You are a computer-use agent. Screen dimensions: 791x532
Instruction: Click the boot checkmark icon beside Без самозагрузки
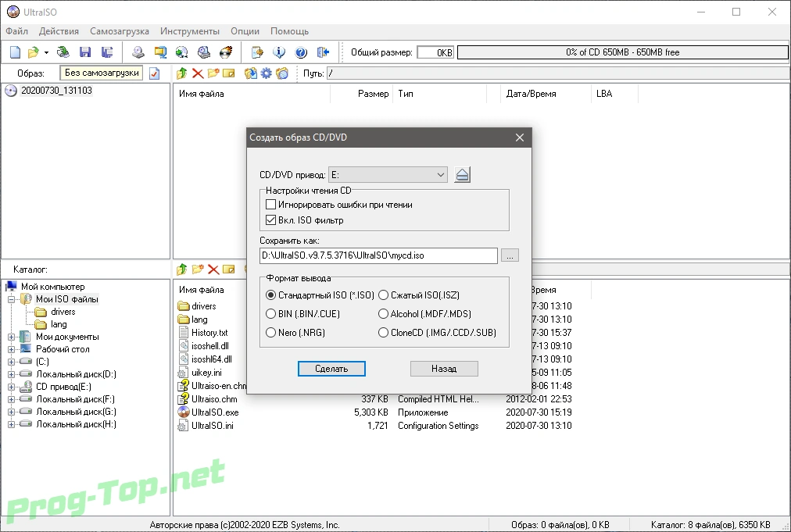coord(154,73)
